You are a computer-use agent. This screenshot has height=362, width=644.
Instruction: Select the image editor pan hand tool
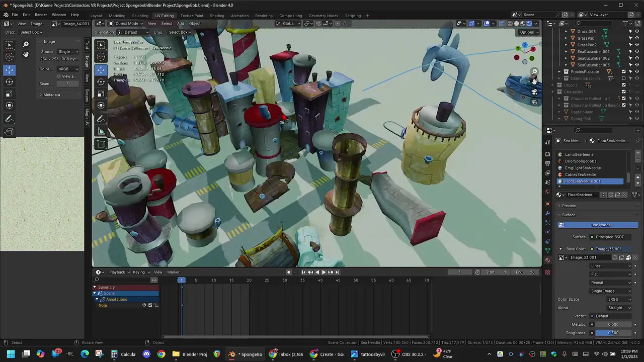coord(26,54)
